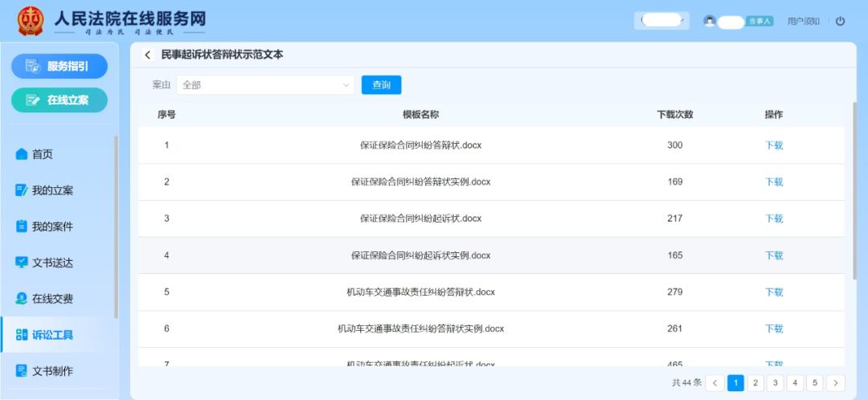Image resolution: width=868 pixels, height=400 pixels.
Task: Download 保证保险合同纠纷答辩状.docx
Action: [773, 145]
